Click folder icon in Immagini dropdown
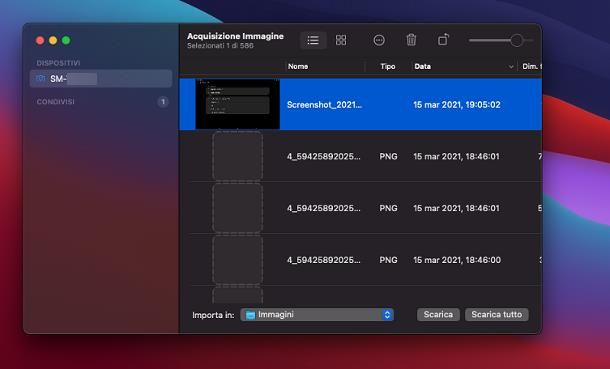Screen dimensions: 610x369 click(251, 315)
